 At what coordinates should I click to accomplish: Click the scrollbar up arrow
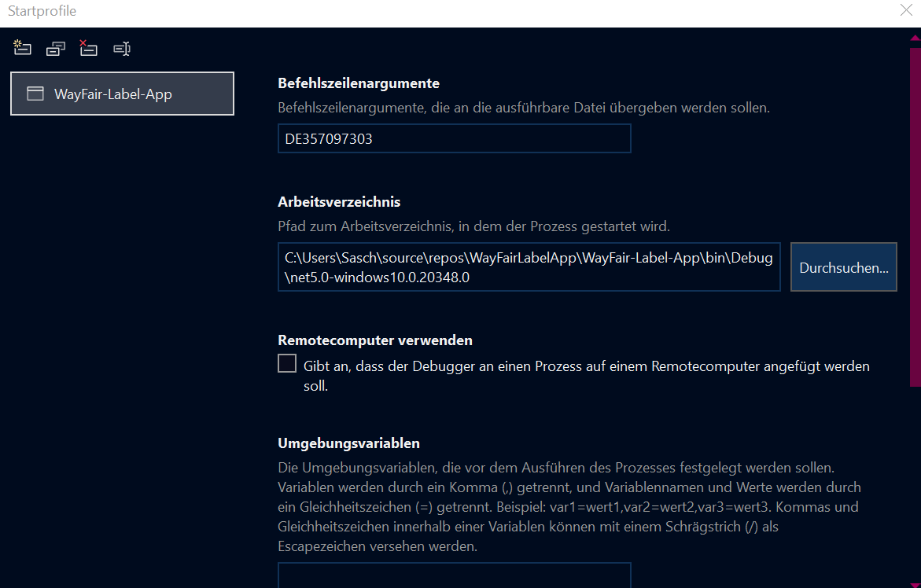pyautogui.click(x=915, y=39)
